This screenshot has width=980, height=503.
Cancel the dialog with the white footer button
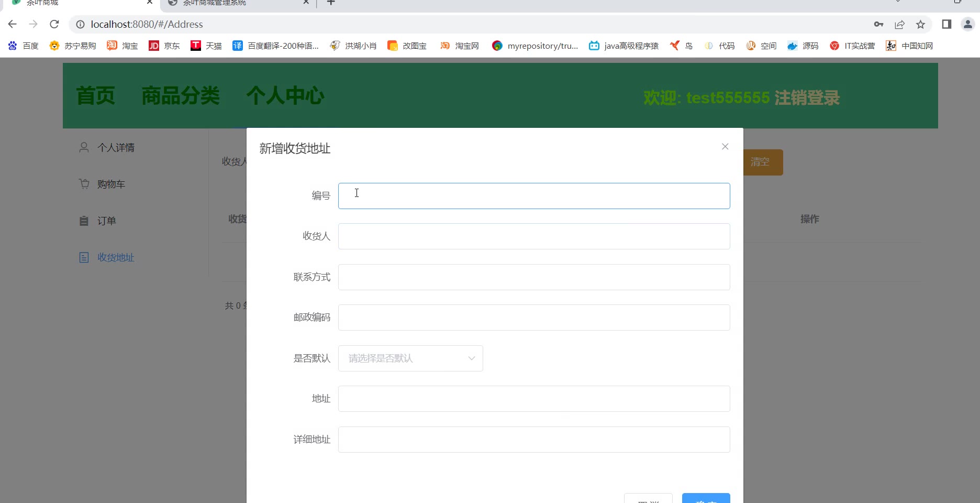tap(648, 498)
